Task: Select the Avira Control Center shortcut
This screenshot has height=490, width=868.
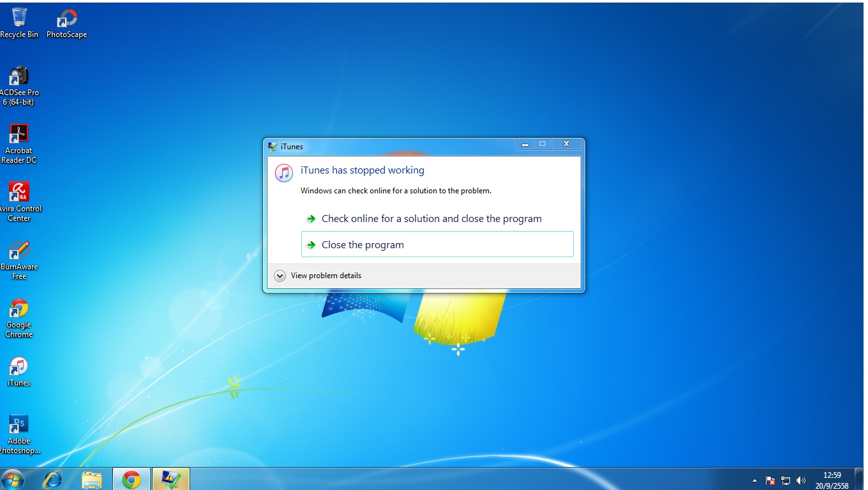Action: pos(19,202)
